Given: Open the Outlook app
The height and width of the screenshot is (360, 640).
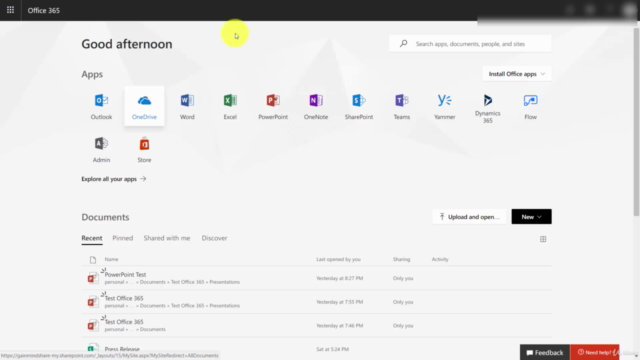Looking at the screenshot, I should (101, 106).
